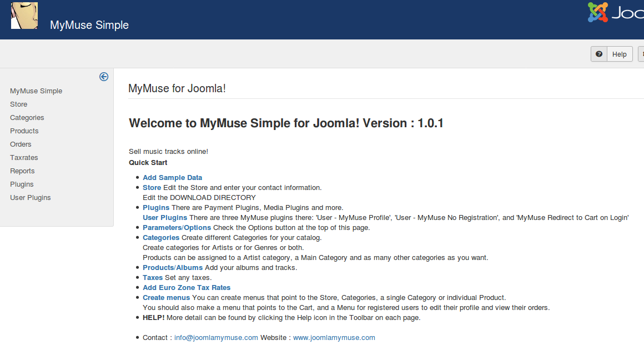The height and width of the screenshot is (350, 644).
Task: Open User Plugins in the sidebar
Action: point(31,198)
